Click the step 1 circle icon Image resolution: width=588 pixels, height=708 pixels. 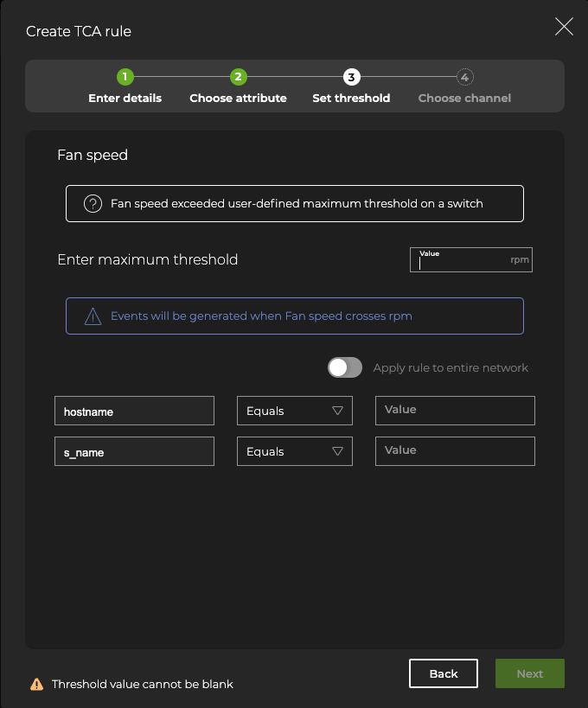coord(125,77)
